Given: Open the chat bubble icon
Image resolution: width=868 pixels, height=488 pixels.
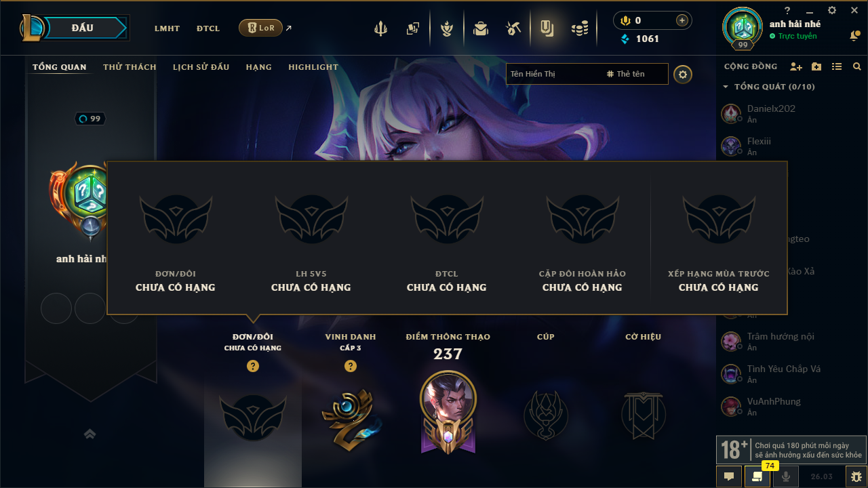Looking at the screenshot, I should coord(729,476).
